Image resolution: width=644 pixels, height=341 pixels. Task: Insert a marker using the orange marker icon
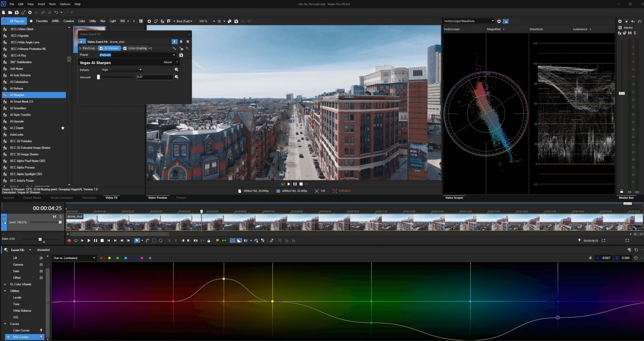click(217, 241)
